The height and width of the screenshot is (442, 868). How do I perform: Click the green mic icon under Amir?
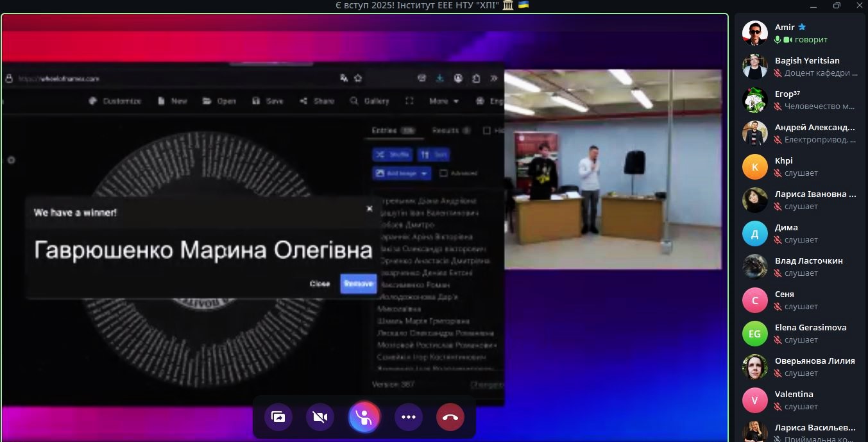(x=778, y=40)
